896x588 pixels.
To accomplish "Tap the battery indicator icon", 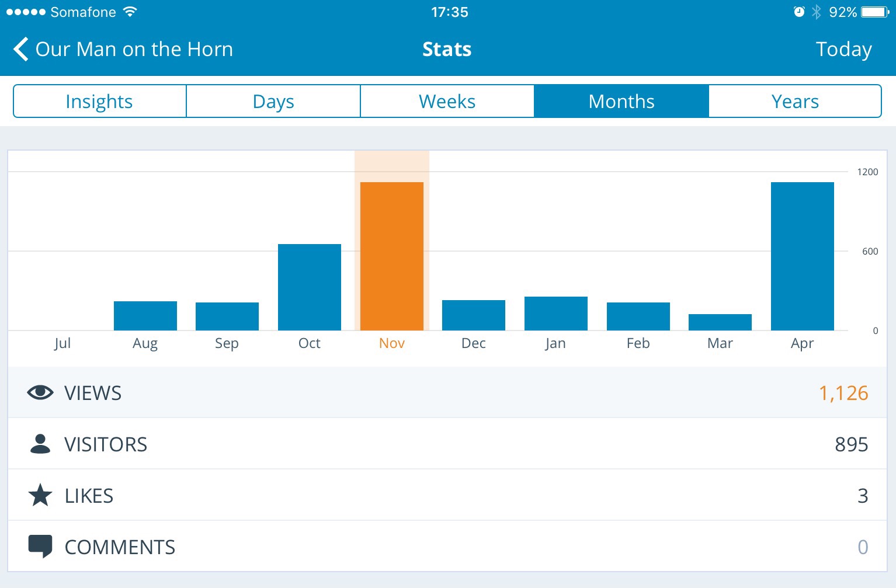I will [874, 12].
